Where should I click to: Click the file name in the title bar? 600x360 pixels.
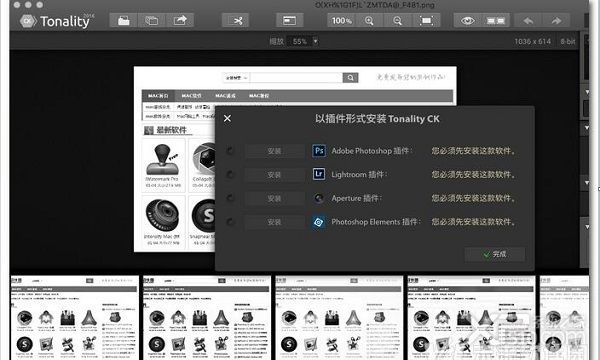click(x=375, y=5)
